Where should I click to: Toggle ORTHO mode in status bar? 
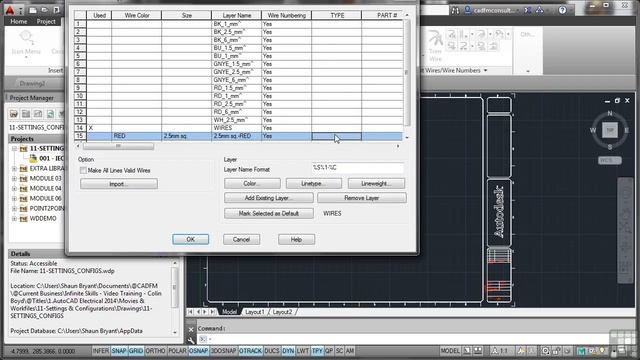(x=156, y=351)
